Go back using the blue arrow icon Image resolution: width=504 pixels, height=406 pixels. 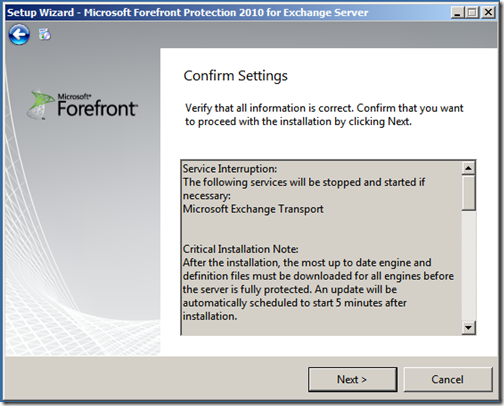pyautogui.click(x=19, y=34)
